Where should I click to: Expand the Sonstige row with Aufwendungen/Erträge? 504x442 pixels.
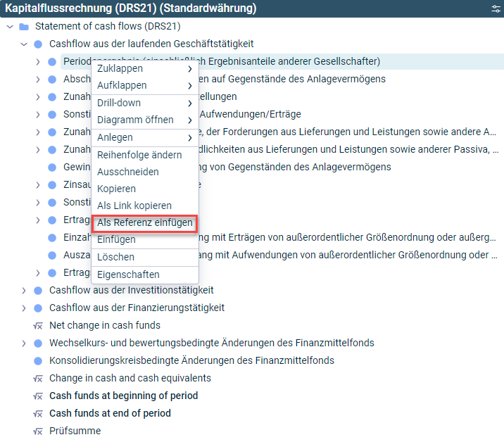(x=38, y=115)
